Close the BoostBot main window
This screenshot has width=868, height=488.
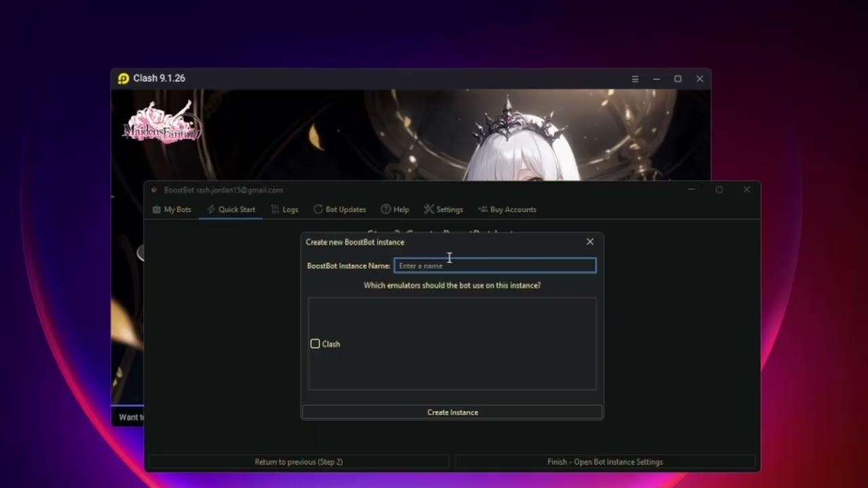point(747,190)
